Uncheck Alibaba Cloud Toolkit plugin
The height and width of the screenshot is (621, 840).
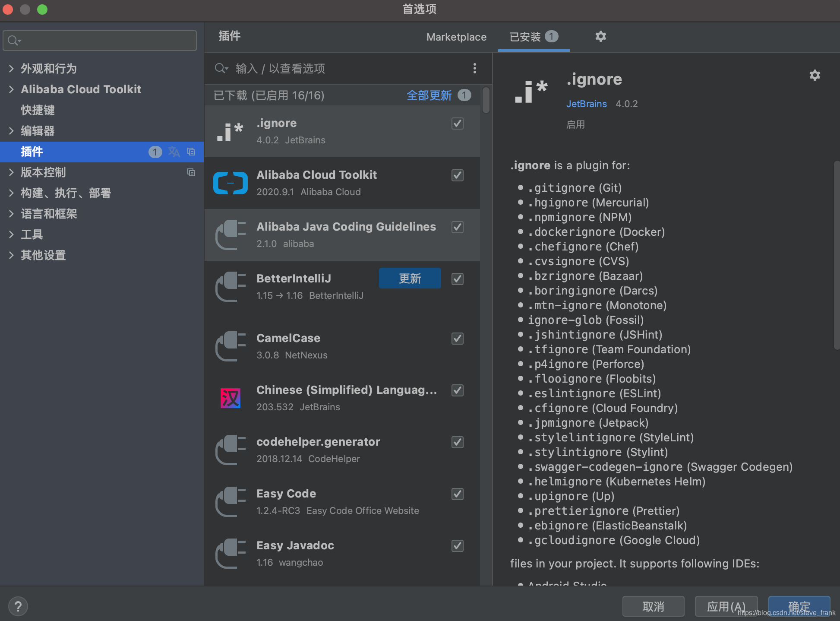[x=458, y=175]
